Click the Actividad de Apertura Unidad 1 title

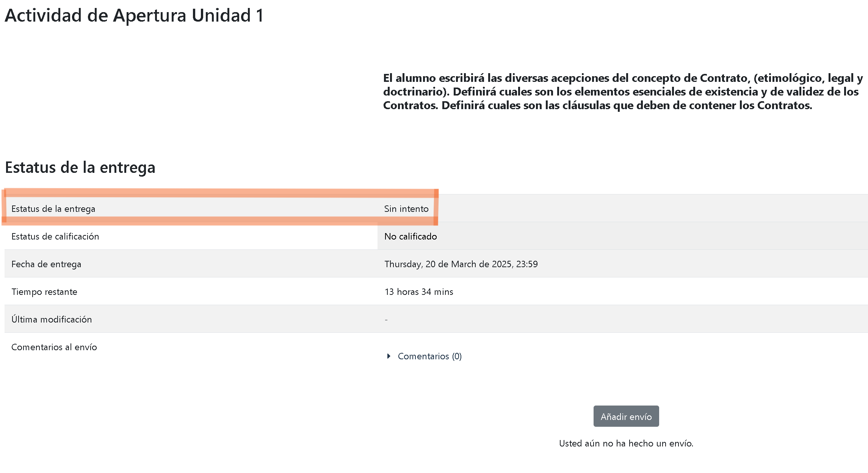pyautogui.click(x=134, y=16)
